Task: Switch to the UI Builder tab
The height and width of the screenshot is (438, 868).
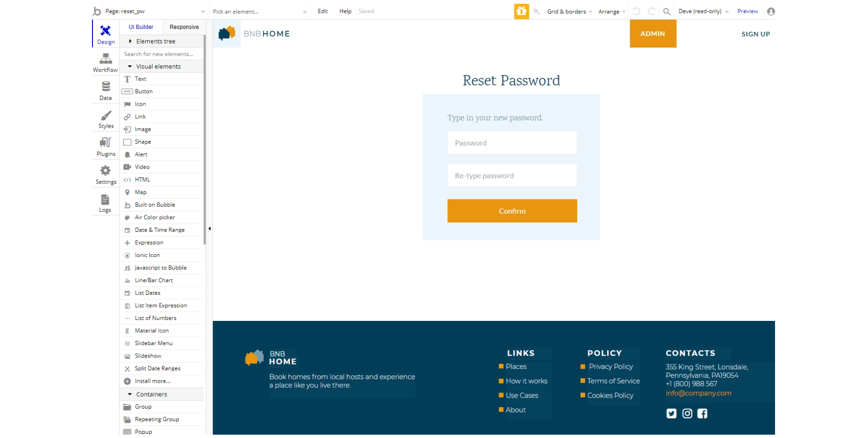Action: (141, 27)
